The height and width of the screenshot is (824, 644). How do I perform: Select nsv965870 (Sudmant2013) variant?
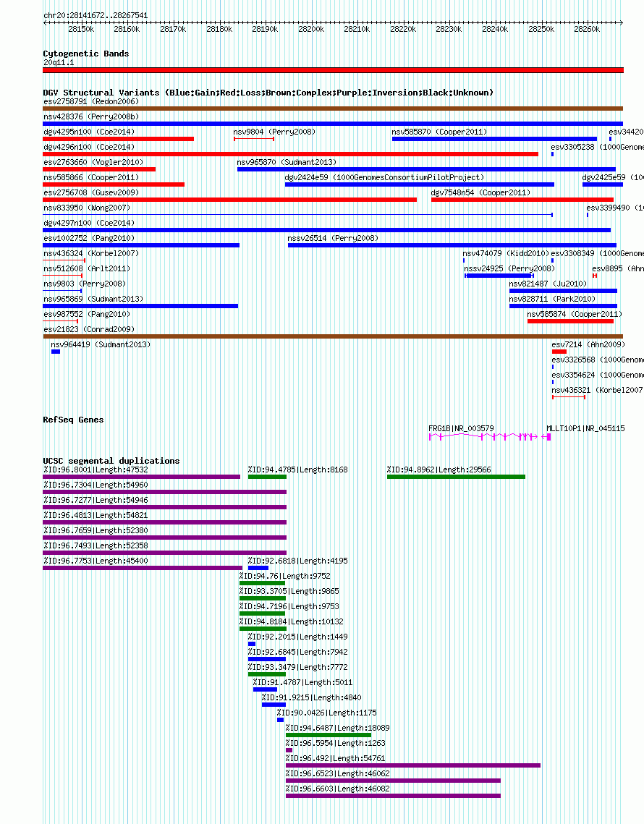point(426,169)
